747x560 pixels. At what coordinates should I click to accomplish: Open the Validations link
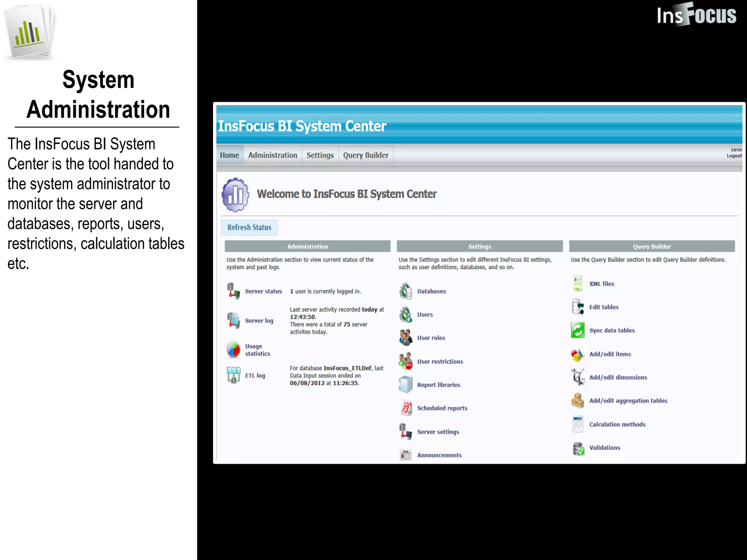click(x=604, y=448)
